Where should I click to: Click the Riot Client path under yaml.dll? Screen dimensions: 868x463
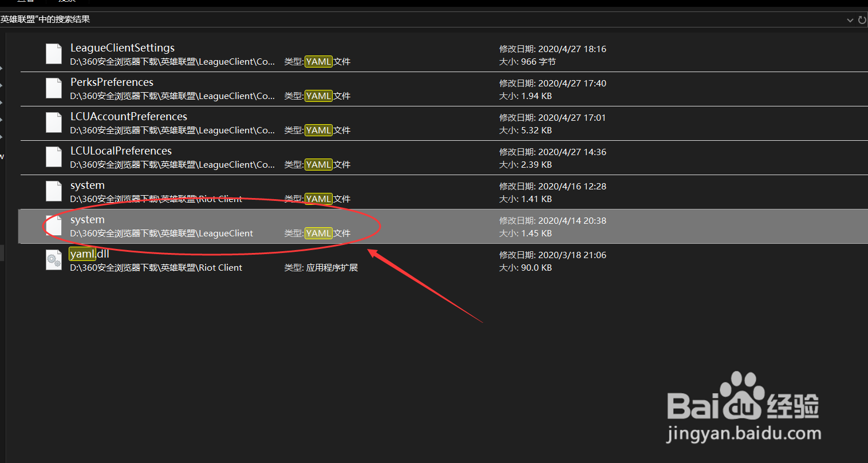tap(156, 268)
